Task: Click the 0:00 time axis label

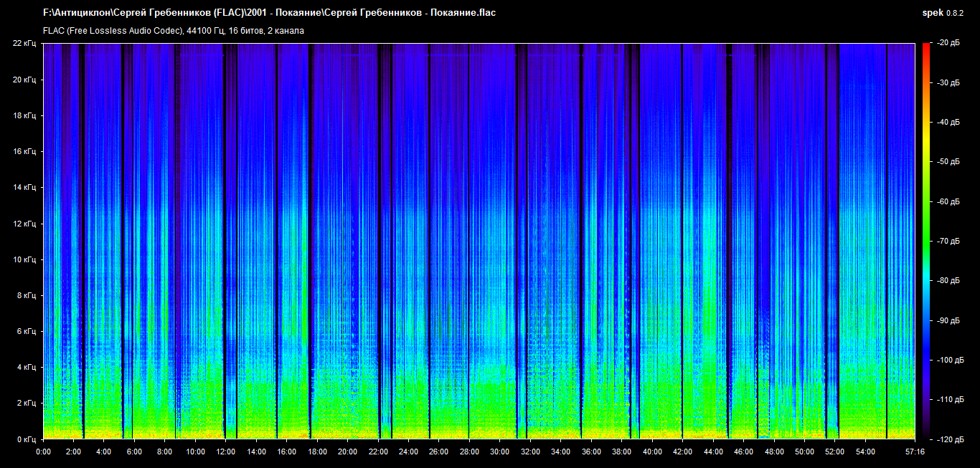Action: [x=43, y=452]
